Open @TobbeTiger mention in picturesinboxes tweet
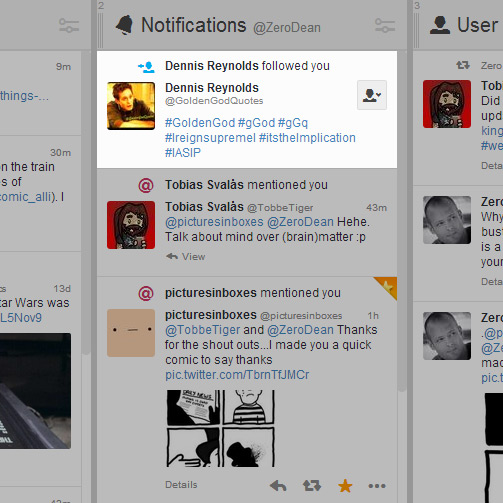 pos(203,330)
